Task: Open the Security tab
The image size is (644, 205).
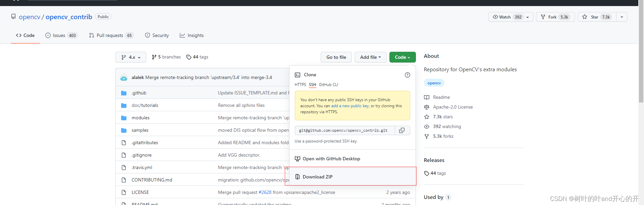Action: 157,35
